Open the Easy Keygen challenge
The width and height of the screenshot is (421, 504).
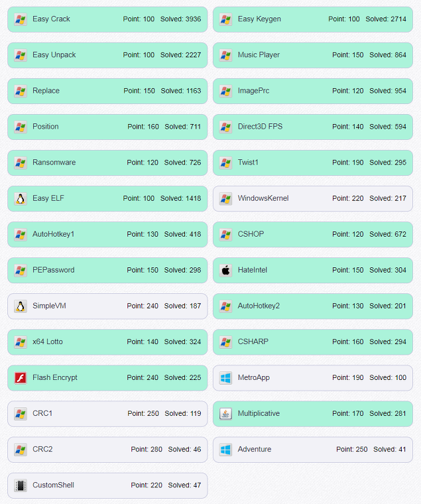tap(313, 19)
